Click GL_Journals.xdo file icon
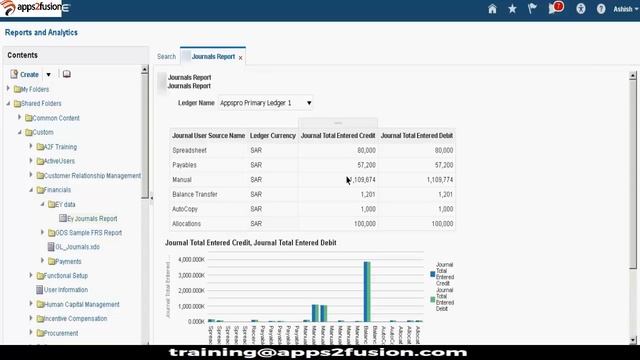The image size is (640, 360). [51, 247]
